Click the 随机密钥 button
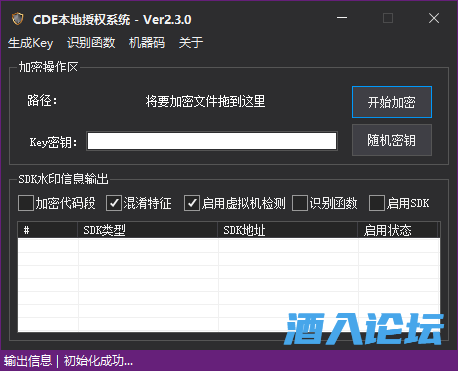 (392, 140)
